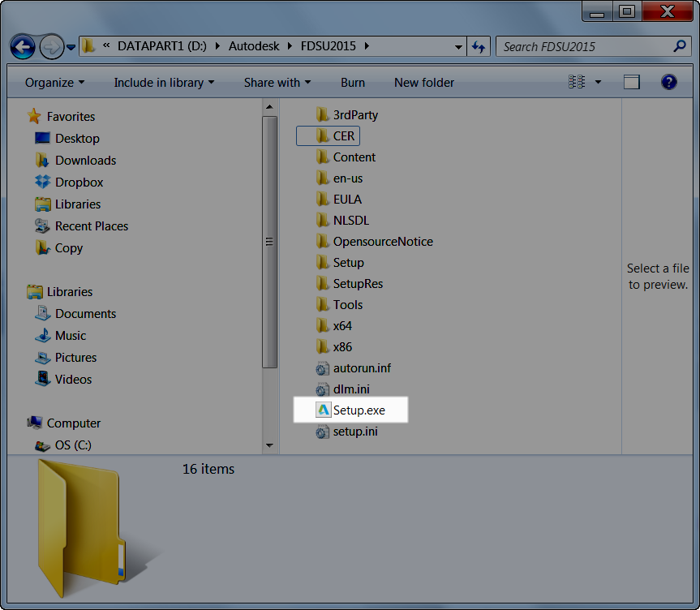This screenshot has height=610, width=700.
Task: Select the x86 folder
Action: [334, 347]
